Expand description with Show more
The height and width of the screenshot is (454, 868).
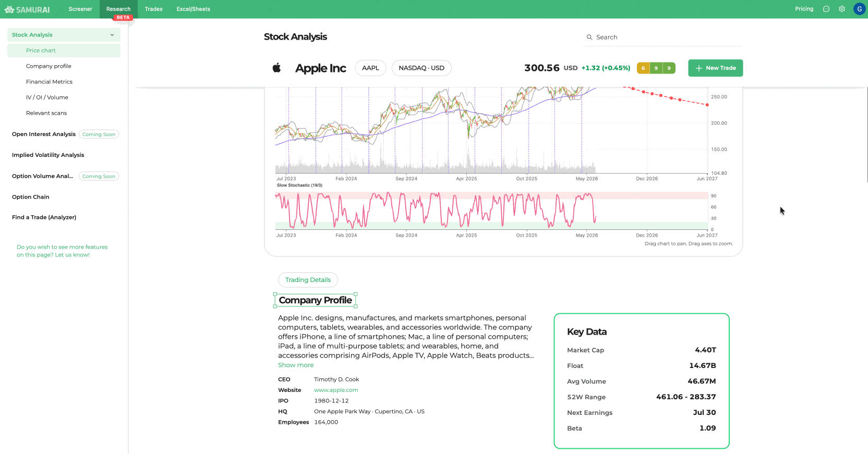pos(296,365)
